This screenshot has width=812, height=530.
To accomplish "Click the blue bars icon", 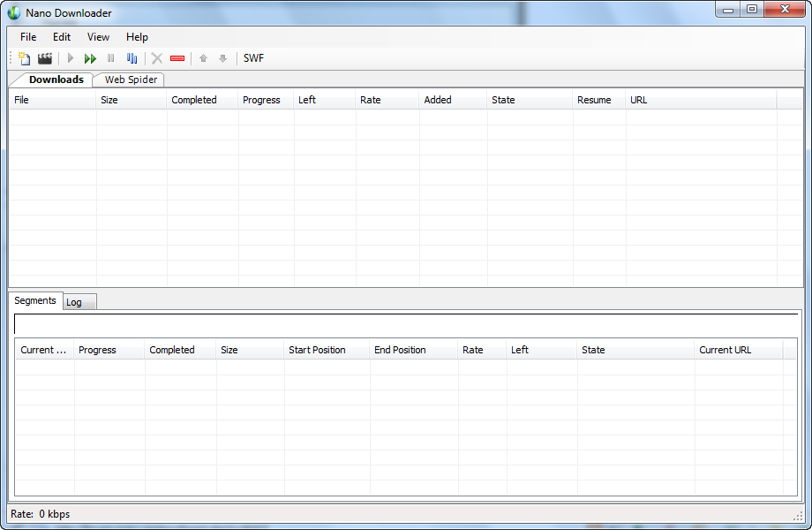I will [x=132, y=58].
